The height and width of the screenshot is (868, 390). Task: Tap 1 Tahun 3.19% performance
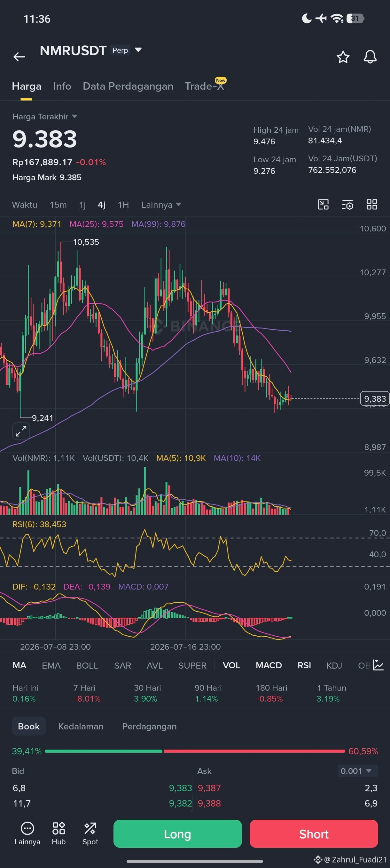[331, 693]
